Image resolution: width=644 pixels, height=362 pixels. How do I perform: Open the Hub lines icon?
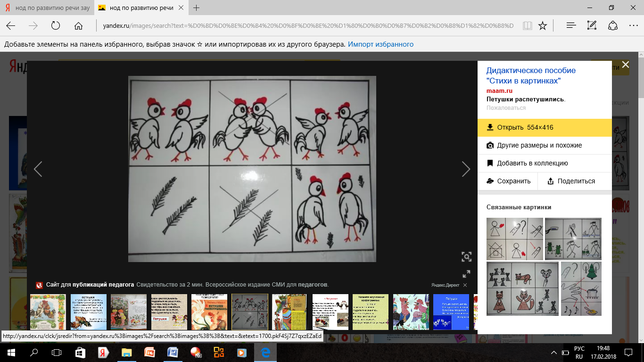(571, 25)
